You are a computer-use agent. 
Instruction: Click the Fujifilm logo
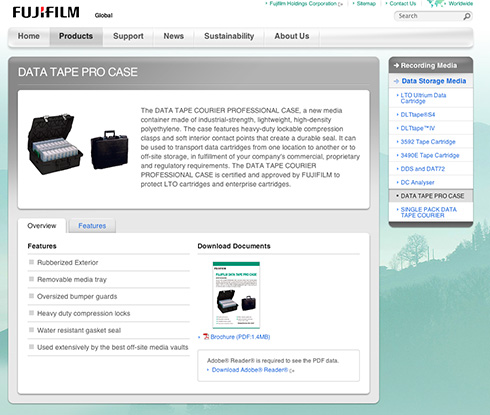point(46,13)
